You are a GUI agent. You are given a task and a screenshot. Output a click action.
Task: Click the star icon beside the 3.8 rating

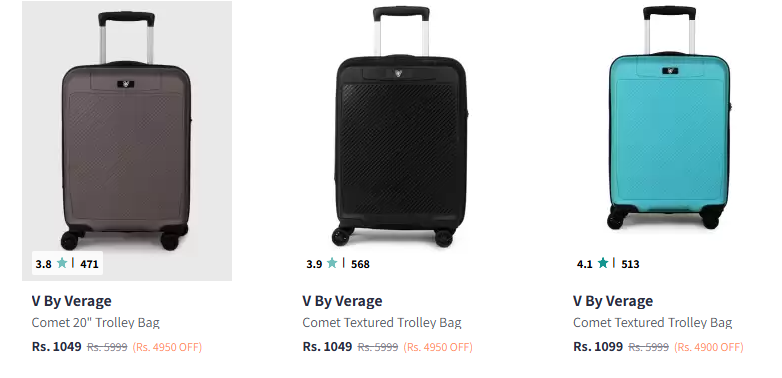pos(62,263)
